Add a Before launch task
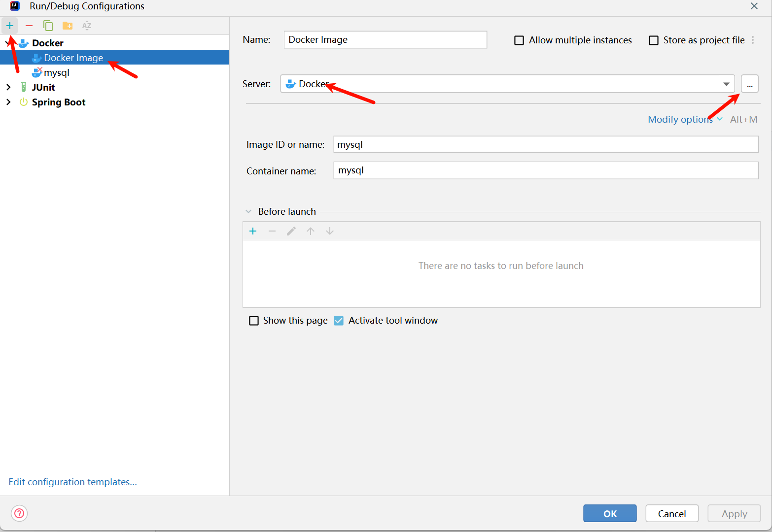Viewport: 772px width, 532px height. [x=253, y=231]
